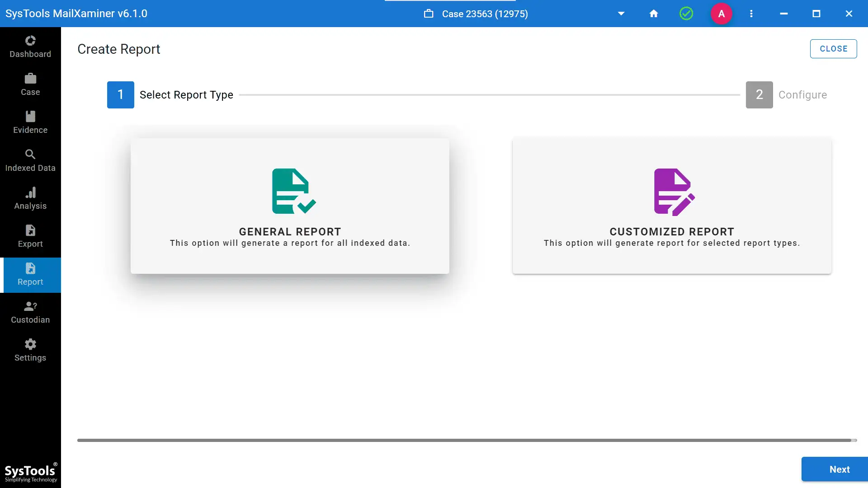Expand the case selector dropdown arrow
This screenshot has width=868, height=488.
[x=621, y=14]
